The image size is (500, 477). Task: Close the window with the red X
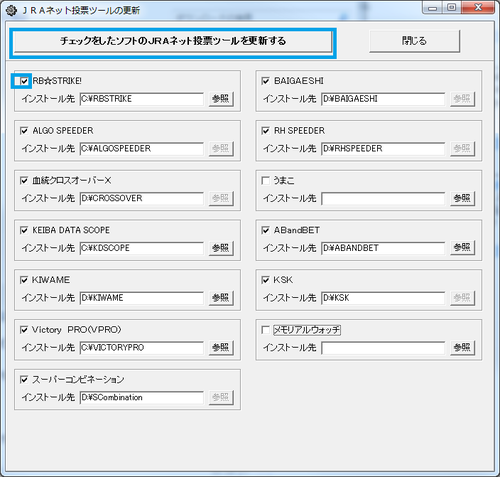click(x=478, y=8)
